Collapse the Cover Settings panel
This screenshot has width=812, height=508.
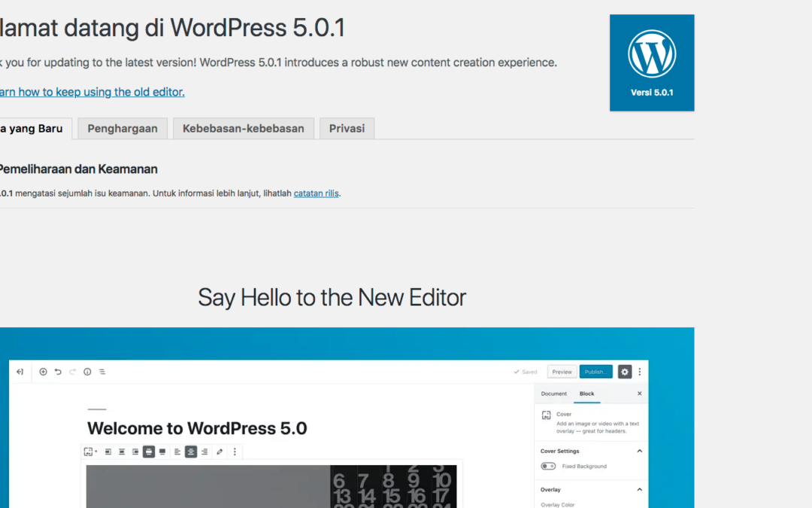(640, 451)
